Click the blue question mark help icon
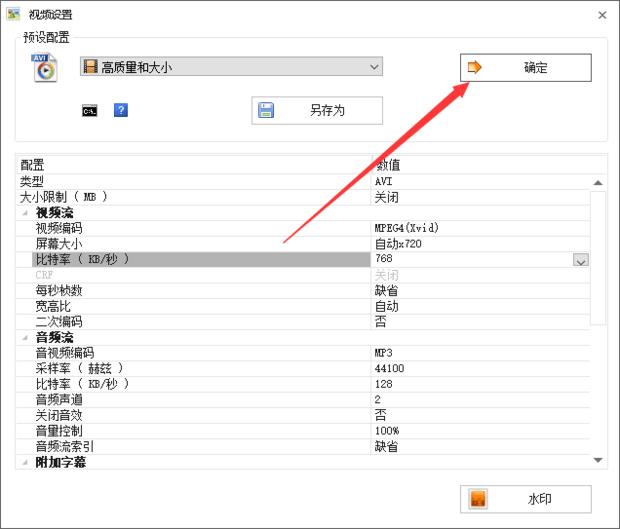 click(x=120, y=110)
